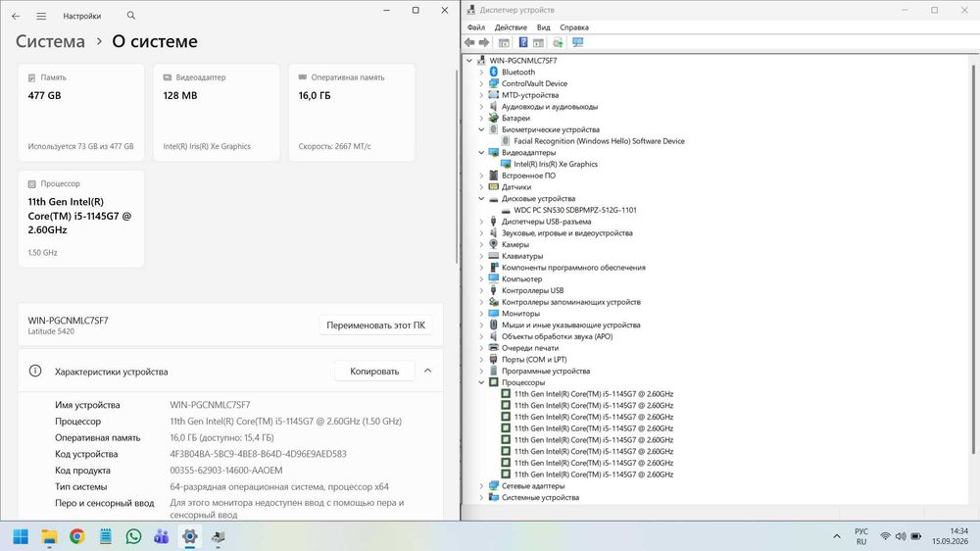Image resolution: width=980 pixels, height=551 pixels.
Task: Click Переименовать этот ПК button
Action: [375, 326]
